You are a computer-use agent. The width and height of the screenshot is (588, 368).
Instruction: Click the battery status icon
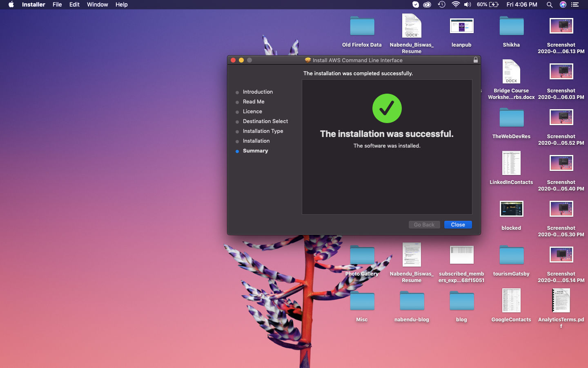coord(493,4)
